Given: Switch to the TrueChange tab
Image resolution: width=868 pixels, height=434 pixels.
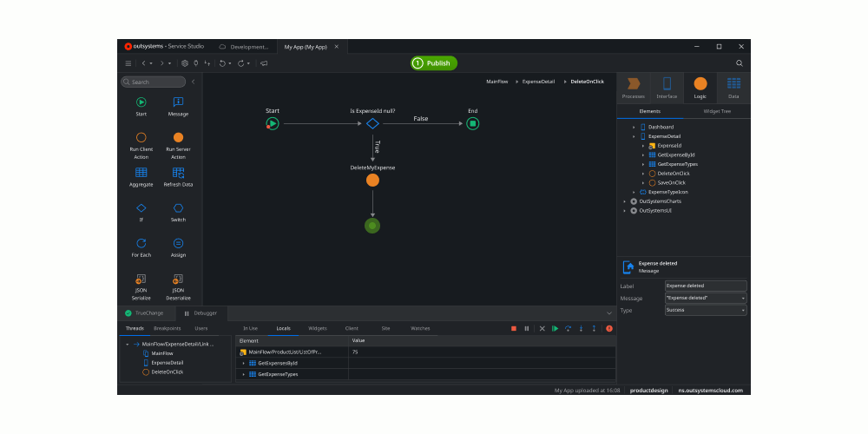Looking at the screenshot, I should click(145, 313).
